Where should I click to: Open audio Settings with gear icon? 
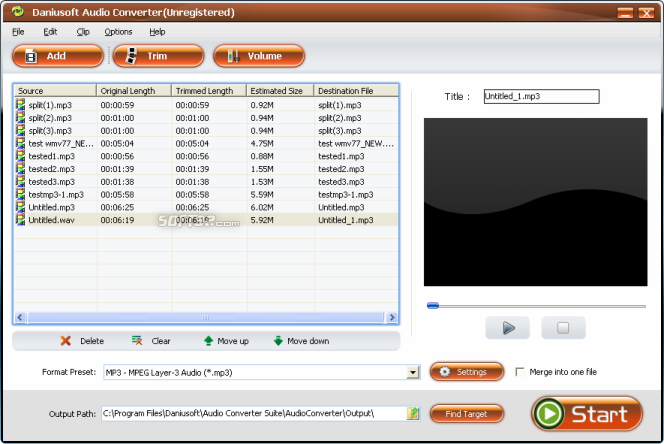pos(467,372)
